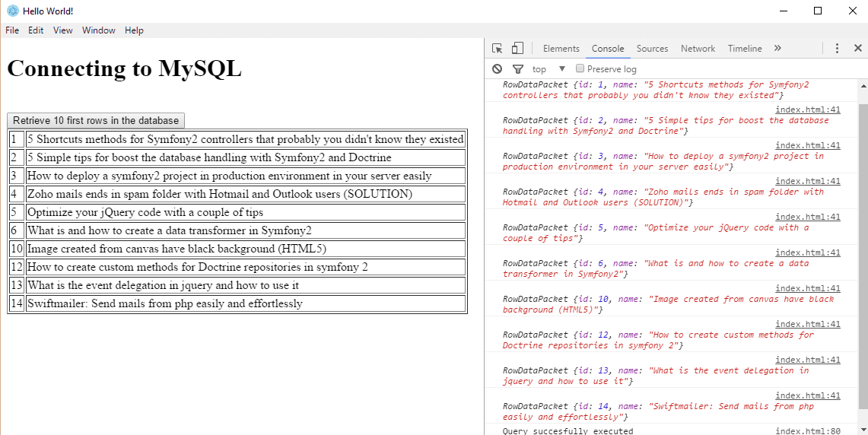868x435 pixels.
Task: Click table cell '5 Shortcuts methods for Symfony2 controllers'
Action: pyautogui.click(x=245, y=139)
